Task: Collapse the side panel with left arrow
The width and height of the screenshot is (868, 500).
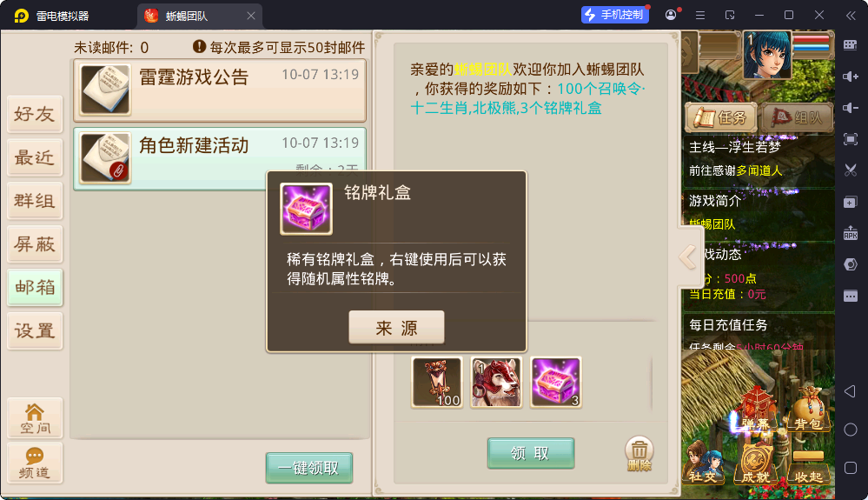Action: 687,257
